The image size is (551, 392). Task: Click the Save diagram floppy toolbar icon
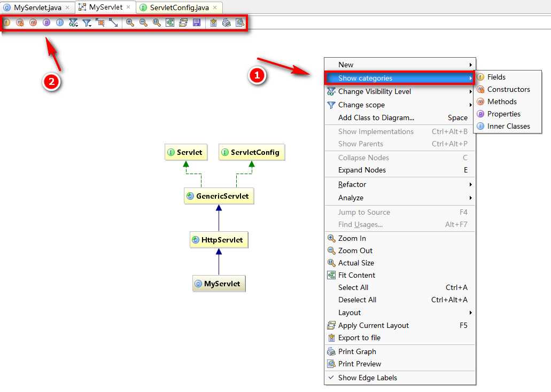(197, 23)
